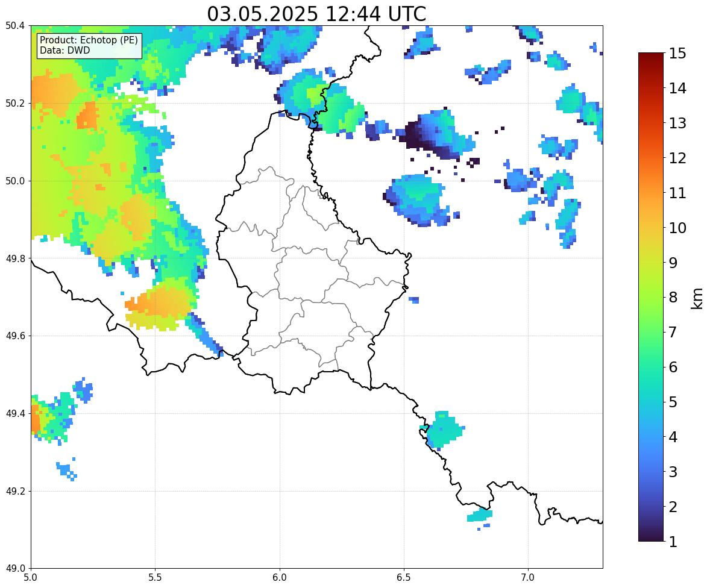
Task: Click the dark purple bottom of the colorbar
Action: coord(651,536)
